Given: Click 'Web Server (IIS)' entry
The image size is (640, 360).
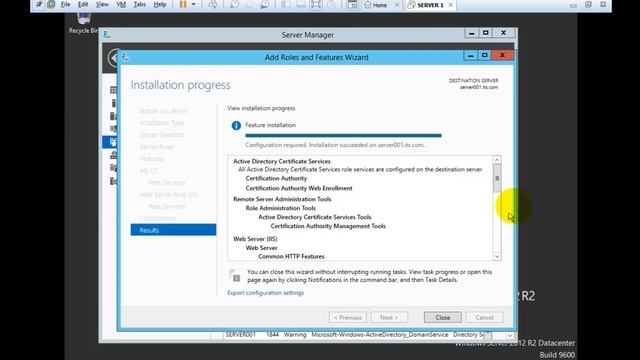Looking at the screenshot, I should coord(255,239).
